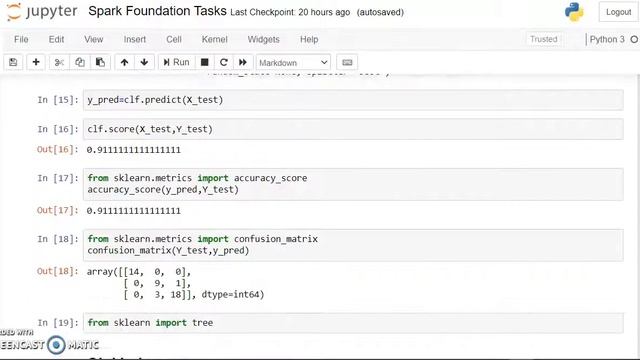The height and width of the screenshot is (360, 640).
Task: Select cell 17 importing accuracy_score
Action: [353, 184]
